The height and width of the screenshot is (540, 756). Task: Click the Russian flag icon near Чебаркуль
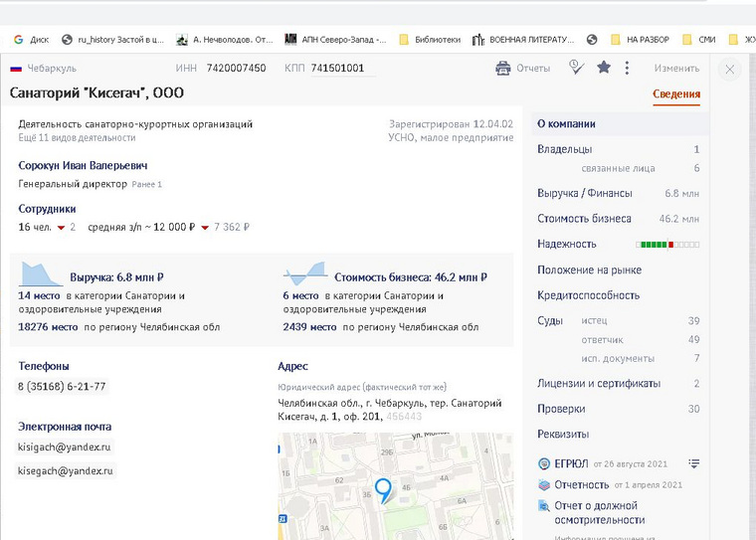(x=16, y=69)
